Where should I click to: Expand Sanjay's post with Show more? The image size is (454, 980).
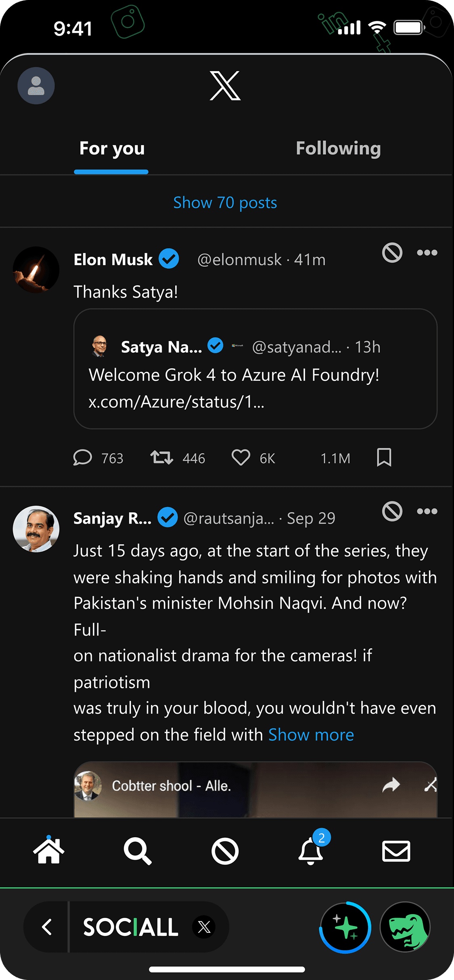(311, 735)
